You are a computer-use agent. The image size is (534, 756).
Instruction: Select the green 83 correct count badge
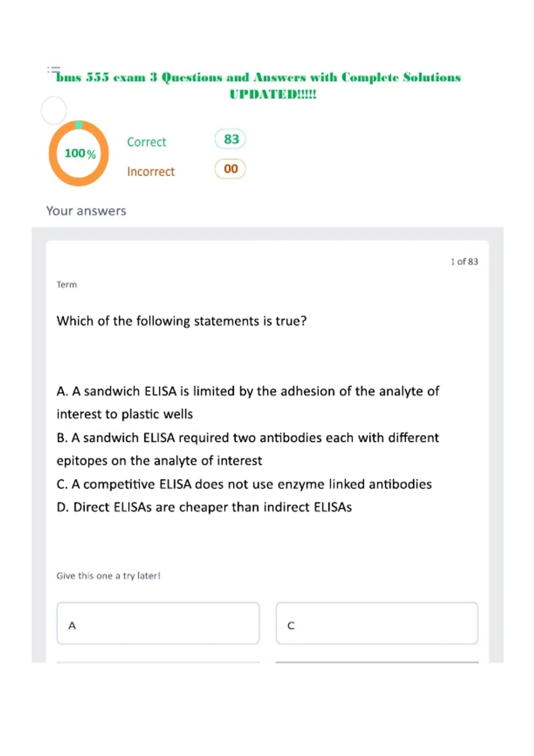[231, 139]
